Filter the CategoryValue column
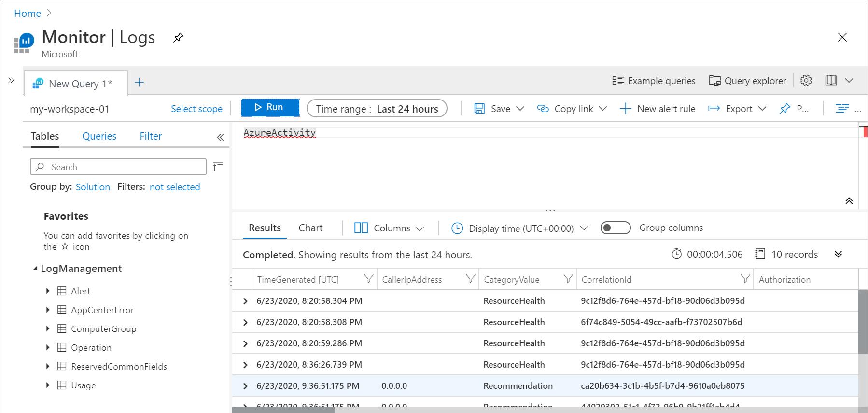 coord(568,279)
